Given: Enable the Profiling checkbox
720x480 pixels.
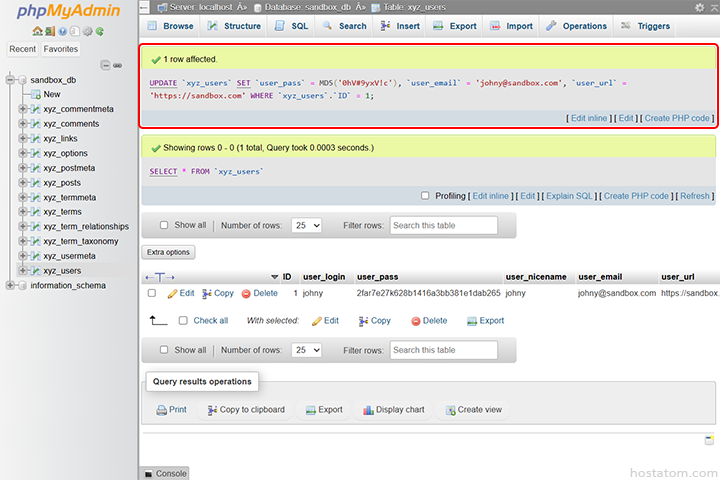Looking at the screenshot, I should pyautogui.click(x=426, y=196).
